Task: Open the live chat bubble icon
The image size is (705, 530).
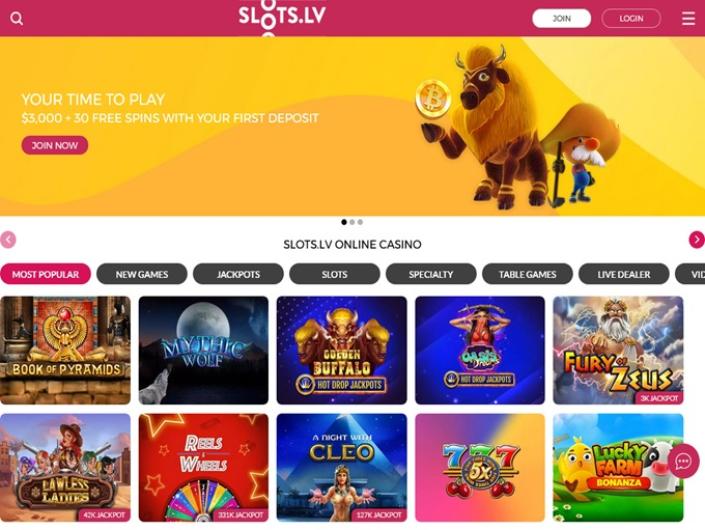Action: click(683, 461)
